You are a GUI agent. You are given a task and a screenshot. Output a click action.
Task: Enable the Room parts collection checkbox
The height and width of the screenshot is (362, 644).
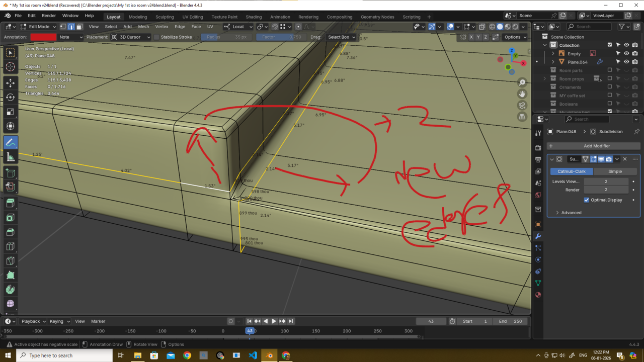(x=610, y=70)
